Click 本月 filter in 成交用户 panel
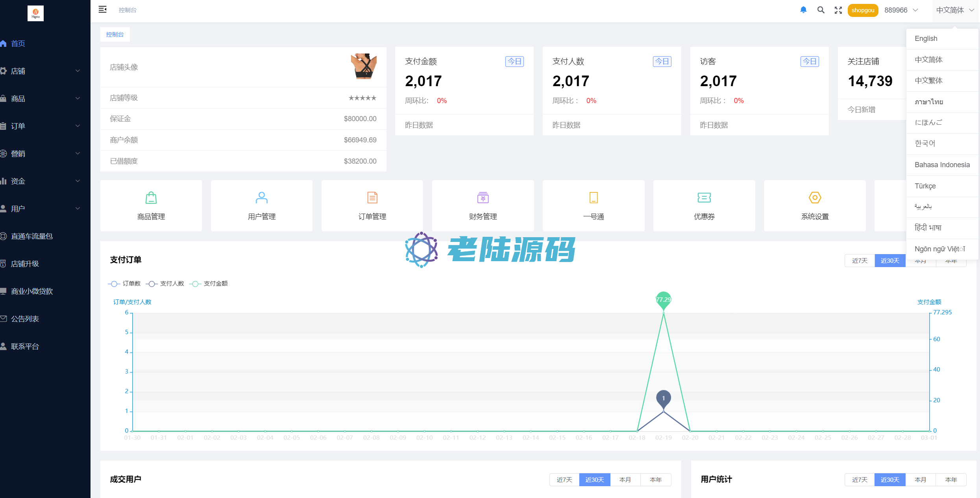This screenshot has height=498, width=980. pyautogui.click(x=625, y=480)
